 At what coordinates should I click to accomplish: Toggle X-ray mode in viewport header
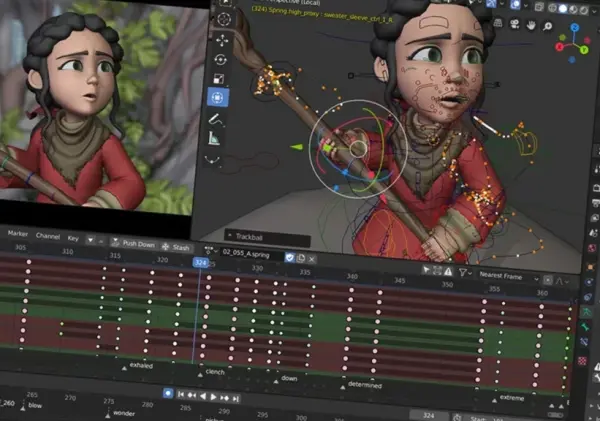[539, 7]
